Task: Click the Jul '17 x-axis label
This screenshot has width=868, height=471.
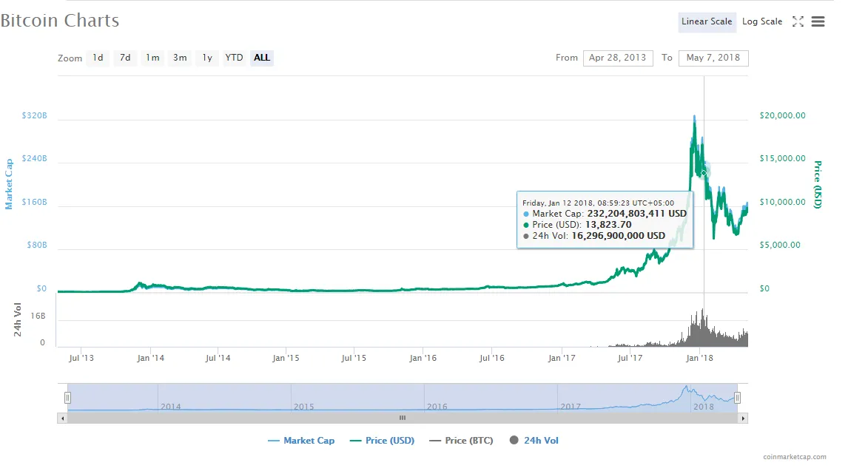Action: click(x=630, y=358)
